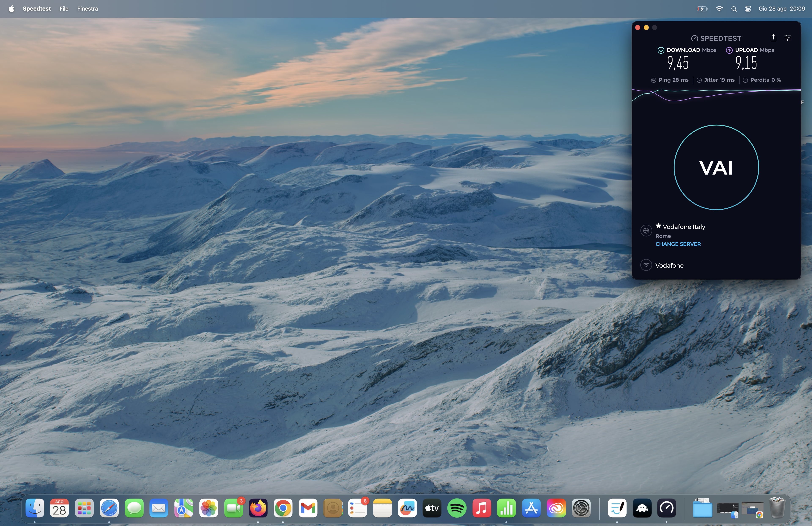Open the File menu
The image size is (812, 526).
pyautogui.click(x=64, y=8)
